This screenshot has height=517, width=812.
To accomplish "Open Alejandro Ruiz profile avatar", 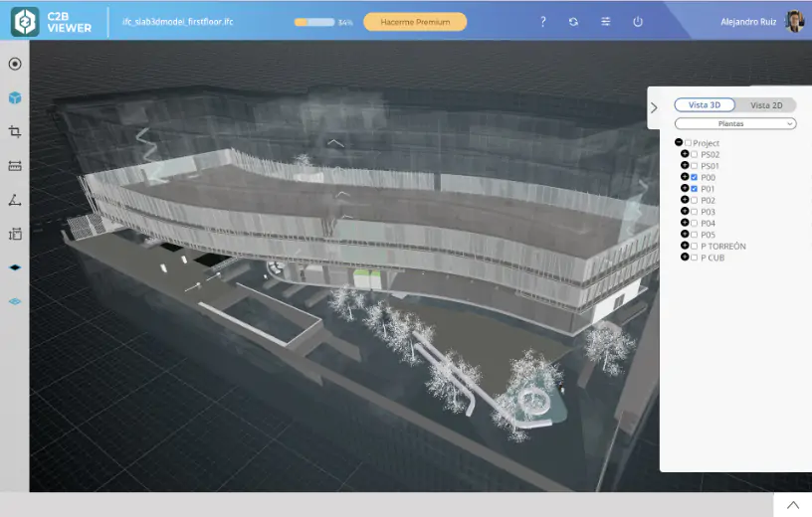I will [794, 21].
